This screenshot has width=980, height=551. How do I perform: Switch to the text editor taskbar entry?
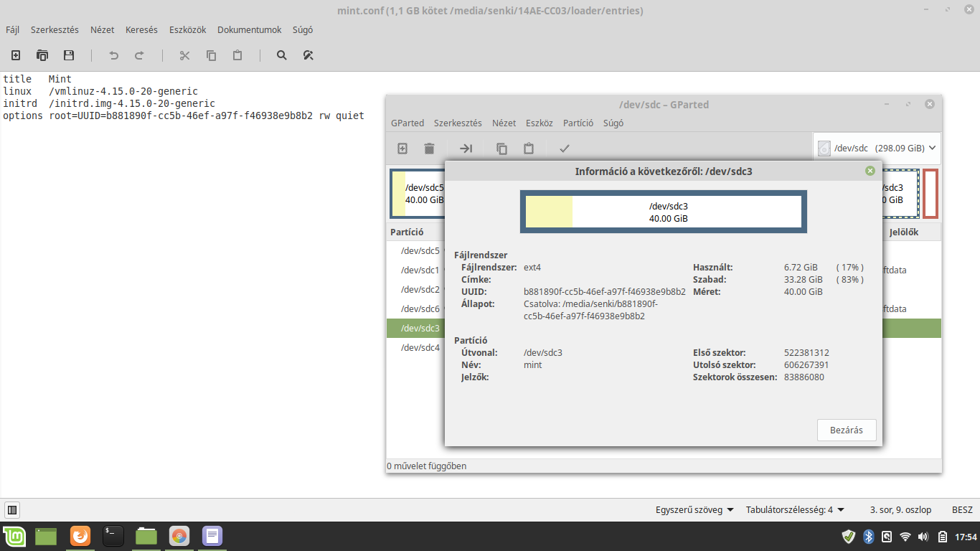[212, 536]
